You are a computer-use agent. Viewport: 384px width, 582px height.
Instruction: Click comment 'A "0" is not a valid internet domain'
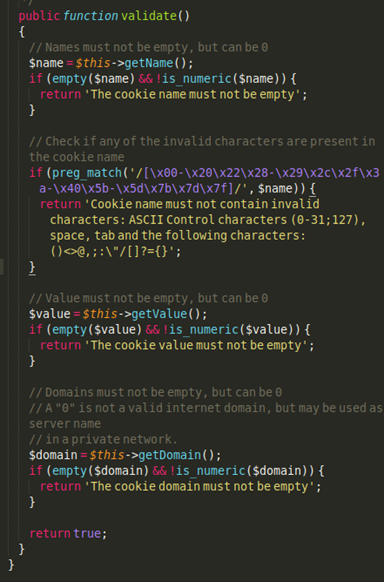pos(158,408)
